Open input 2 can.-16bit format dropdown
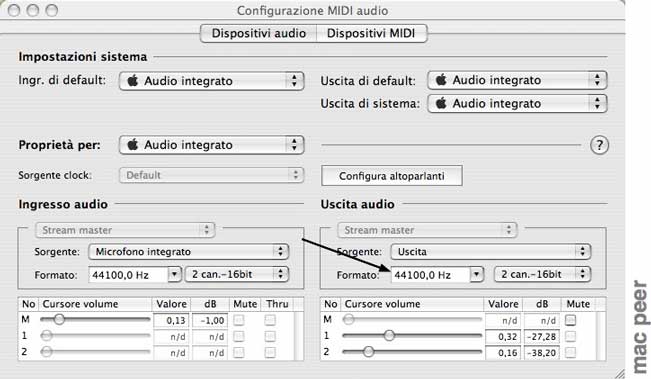 pos(237,274)
